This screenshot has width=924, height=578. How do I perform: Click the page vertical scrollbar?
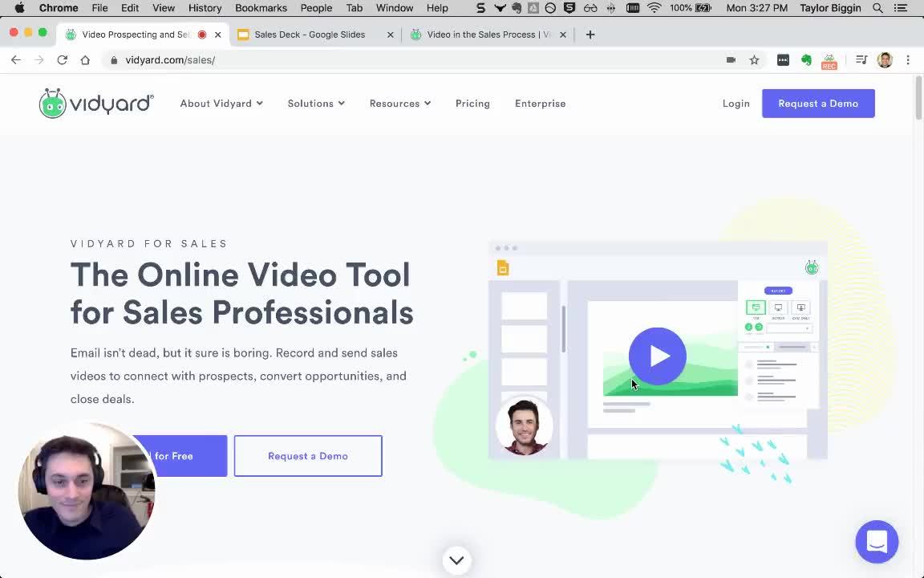tap(918, 98)
